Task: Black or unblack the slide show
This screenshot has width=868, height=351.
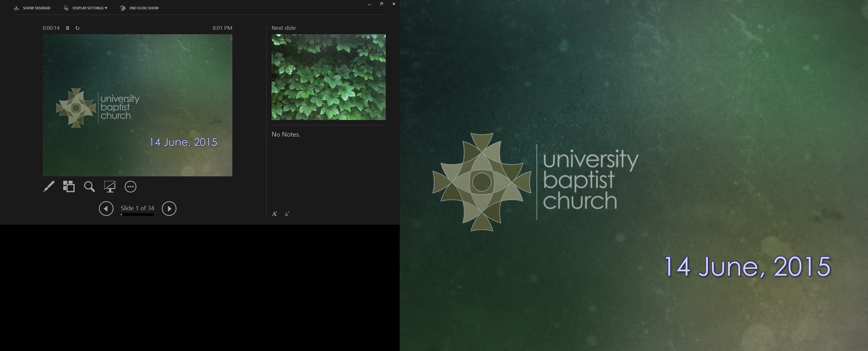Action: pyautogui.click(x=110, y=186)
